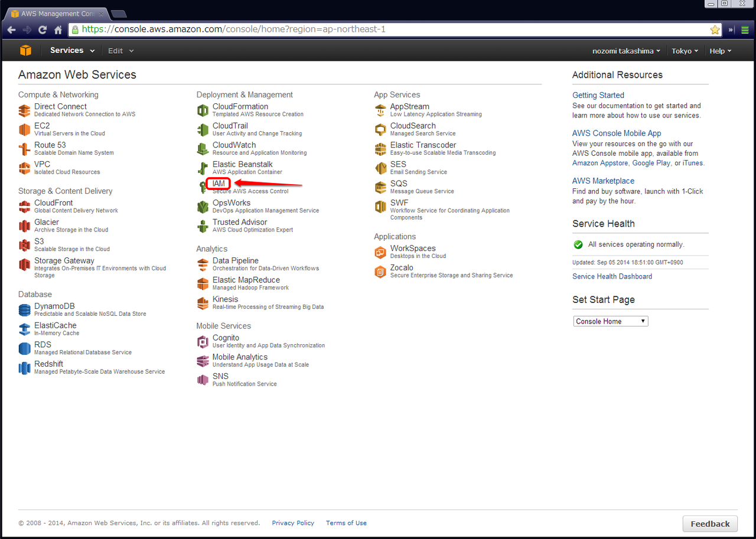Bookmark this page with the star icon

(715, 30)
